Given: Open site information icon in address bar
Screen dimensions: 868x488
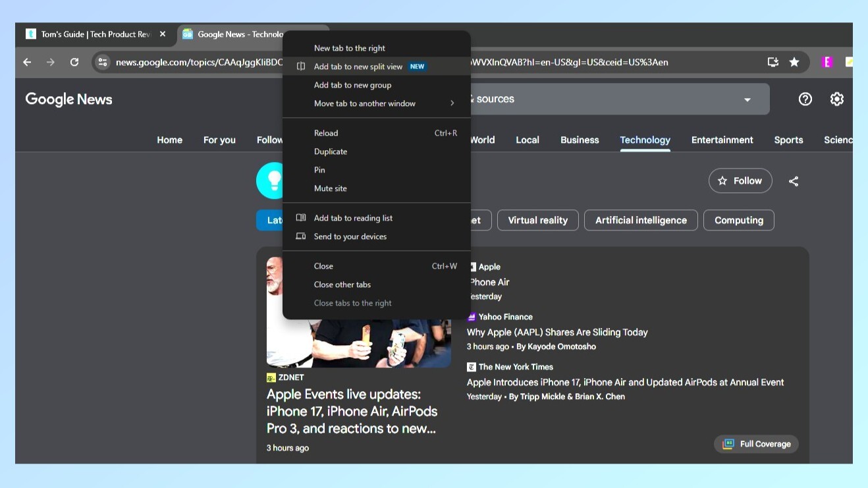Looking at the screenshot, I should pyautogui.click(x=102, y=62).
